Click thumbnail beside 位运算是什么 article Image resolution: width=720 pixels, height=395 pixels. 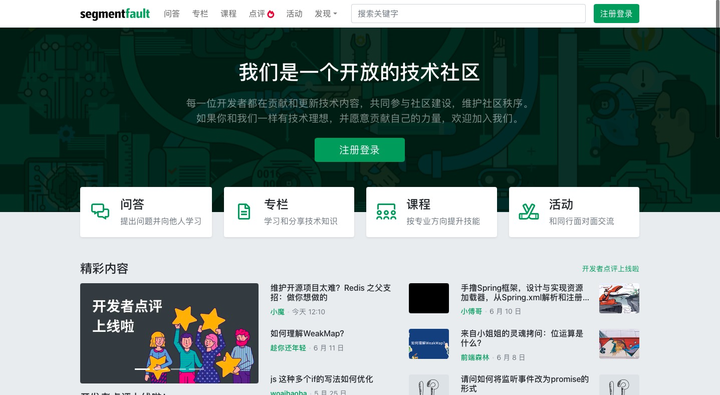click(619, 344)
